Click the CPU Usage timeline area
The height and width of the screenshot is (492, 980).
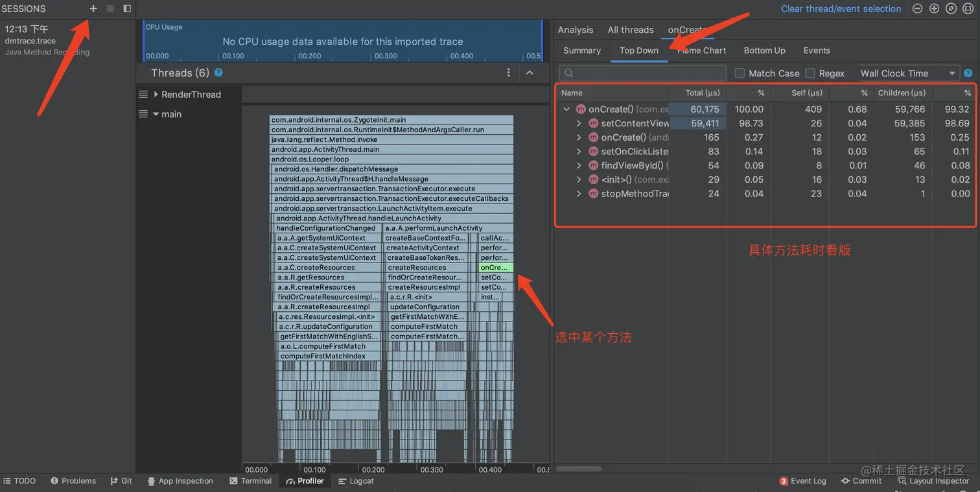coord(342,41)
